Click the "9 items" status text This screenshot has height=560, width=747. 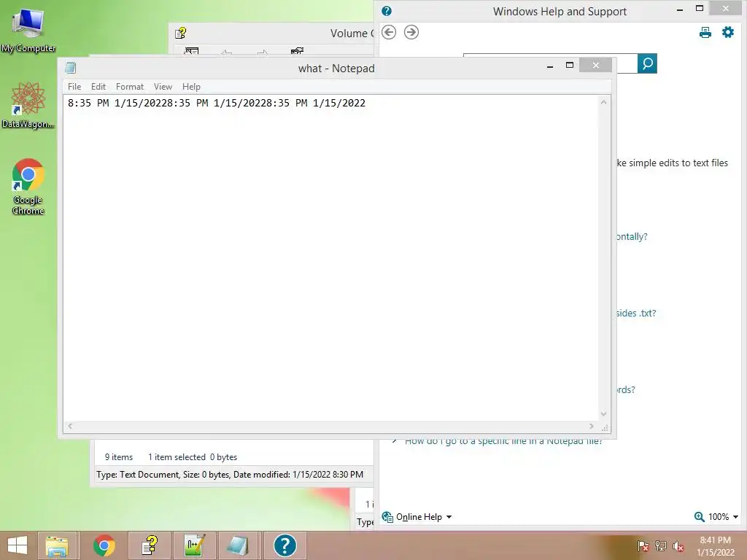119,457
